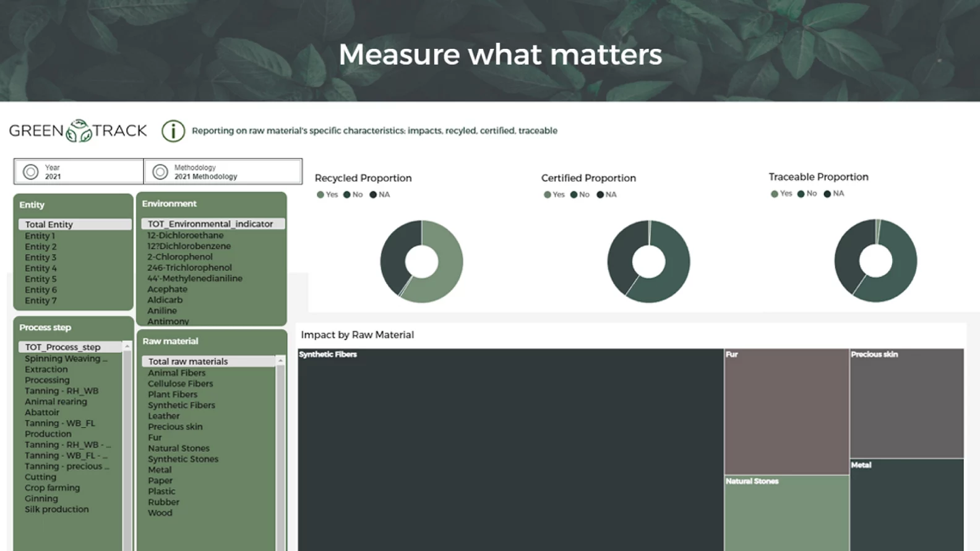980x551 pixels.
Task: Click scroll up arrow in Process step list
Action: [x=127, y=346]
